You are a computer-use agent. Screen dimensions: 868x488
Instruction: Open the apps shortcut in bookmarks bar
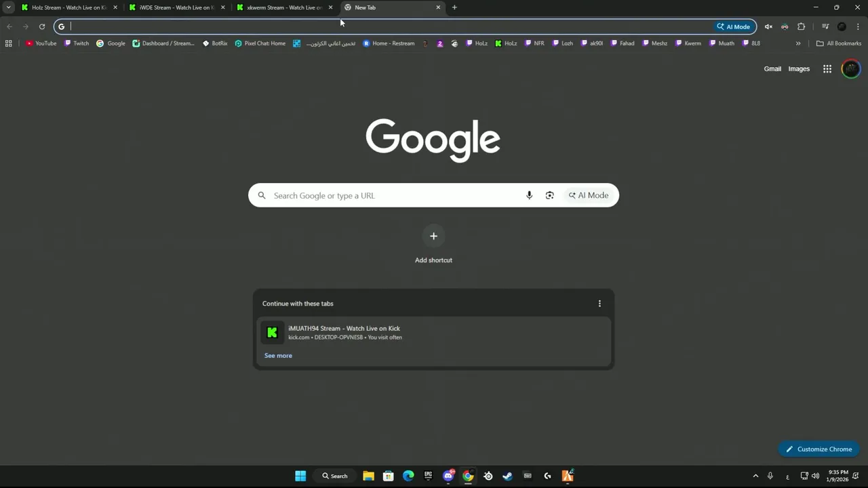click(x=8, y=43)
